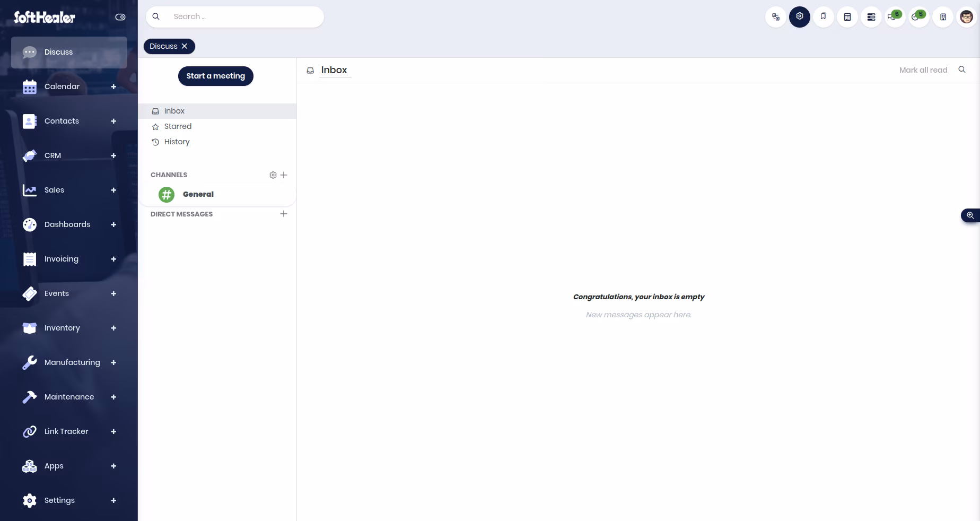Add a new channel with plus icon
The height and width of the screenshot is (521, 980).
click(x=284, y=175)
